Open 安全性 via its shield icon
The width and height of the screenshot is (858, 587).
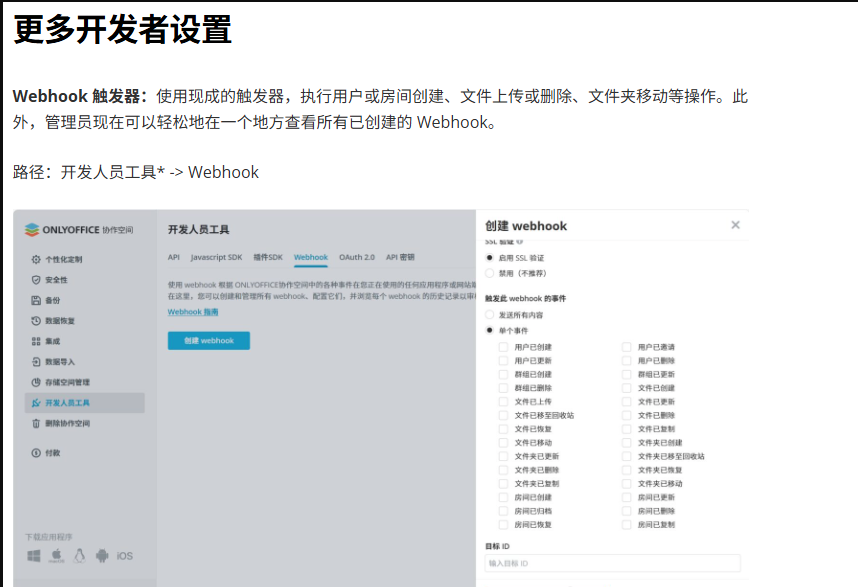(x=36, y=280)
